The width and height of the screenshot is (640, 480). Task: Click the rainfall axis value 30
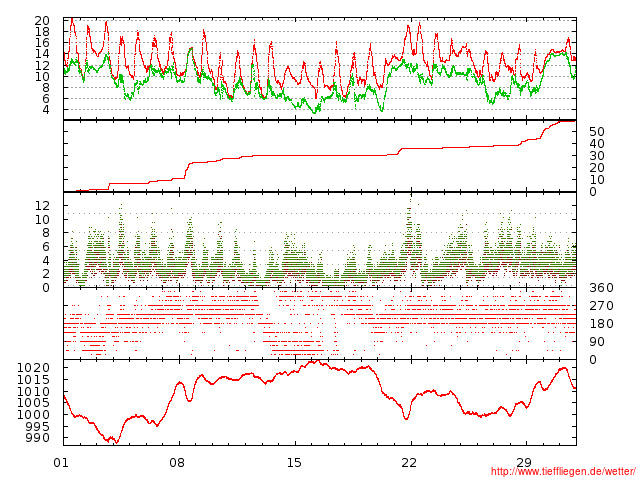pos(597,156)
